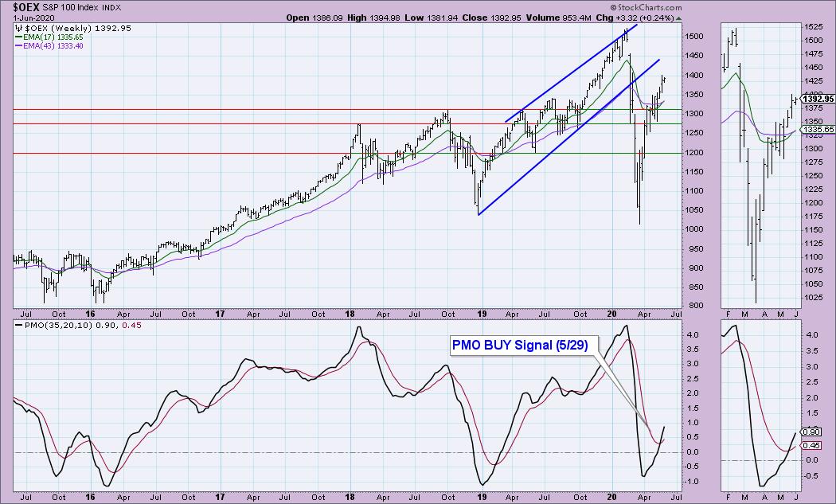The image size is (836, 504).
Task: Click the bar-chart icon beside $OEX (Weekly)
Action: point(19,28)
